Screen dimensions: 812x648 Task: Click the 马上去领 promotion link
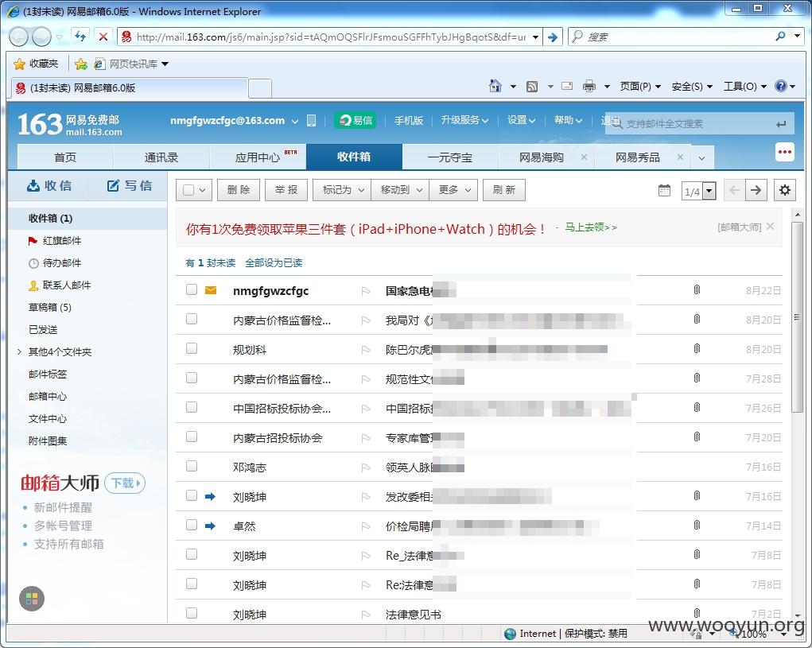[590, 227]
